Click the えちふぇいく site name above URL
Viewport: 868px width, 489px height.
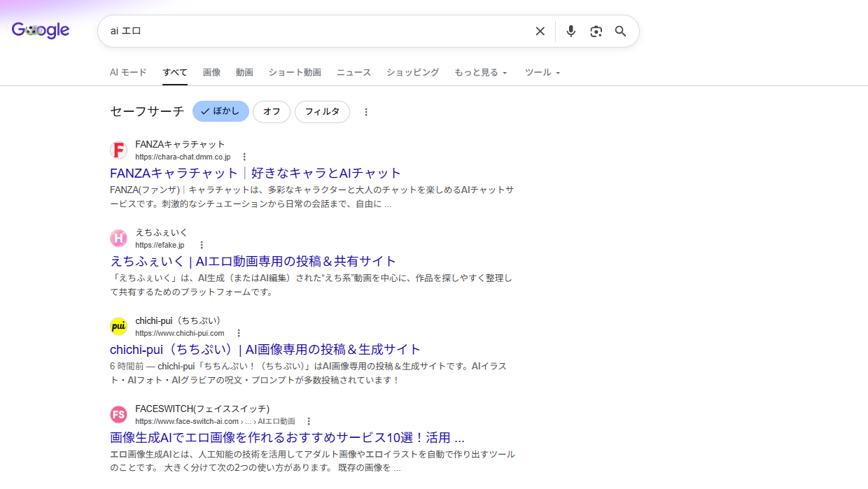pyautogui.click(x=162, y=233)
